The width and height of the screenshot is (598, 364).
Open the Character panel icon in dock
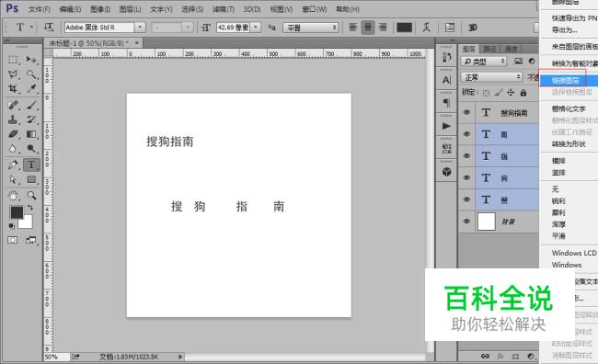pyautogui.click(x=446, y=80)
